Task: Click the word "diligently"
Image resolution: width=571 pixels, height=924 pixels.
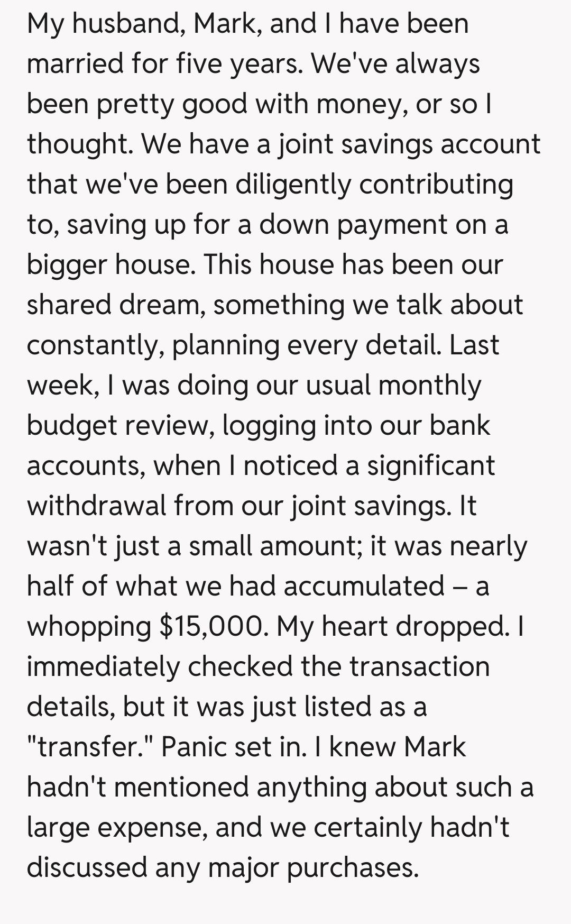Action: 293,184
